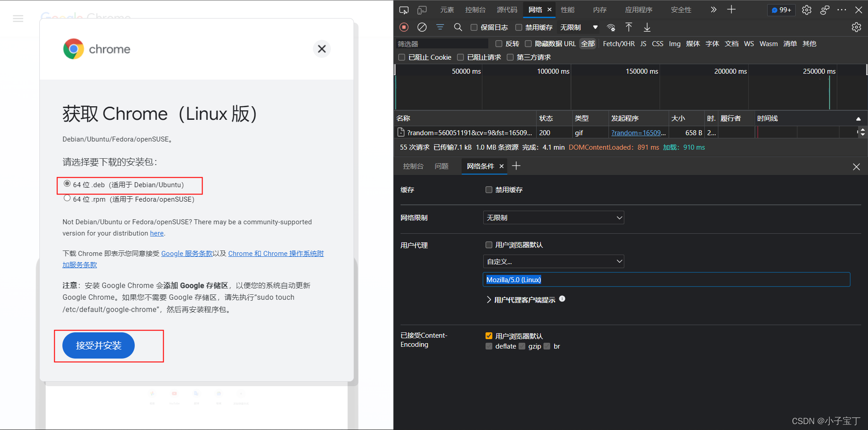Click the send feedback people icon

825,10
